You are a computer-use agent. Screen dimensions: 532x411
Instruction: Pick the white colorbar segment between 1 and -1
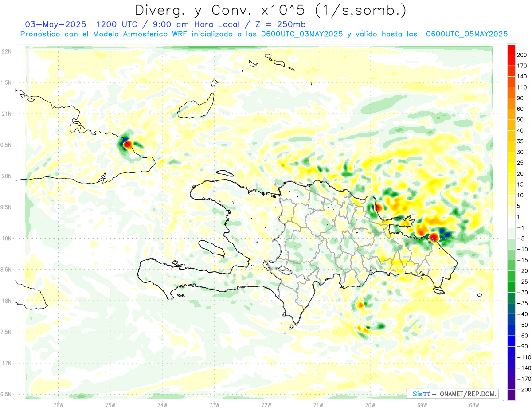tap(511, 223)
